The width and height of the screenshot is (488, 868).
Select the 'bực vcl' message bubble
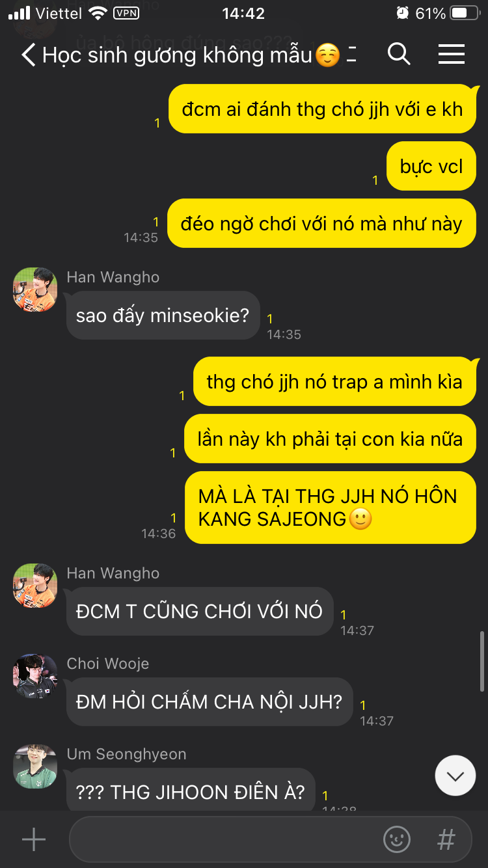coord(431,167)
